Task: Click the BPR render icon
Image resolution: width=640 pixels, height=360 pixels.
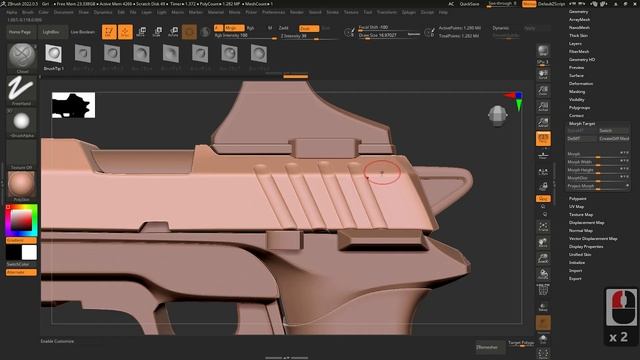Action: pos(543,51)
